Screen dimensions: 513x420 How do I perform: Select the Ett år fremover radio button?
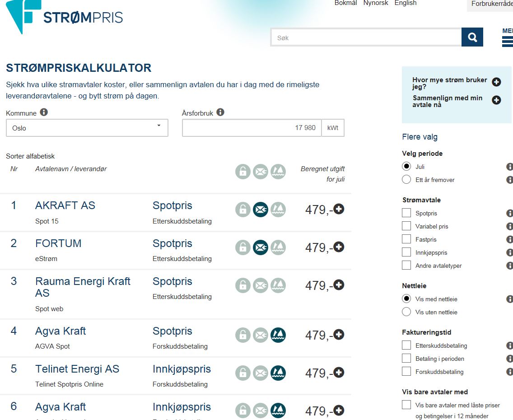click(x=406, y=180)
